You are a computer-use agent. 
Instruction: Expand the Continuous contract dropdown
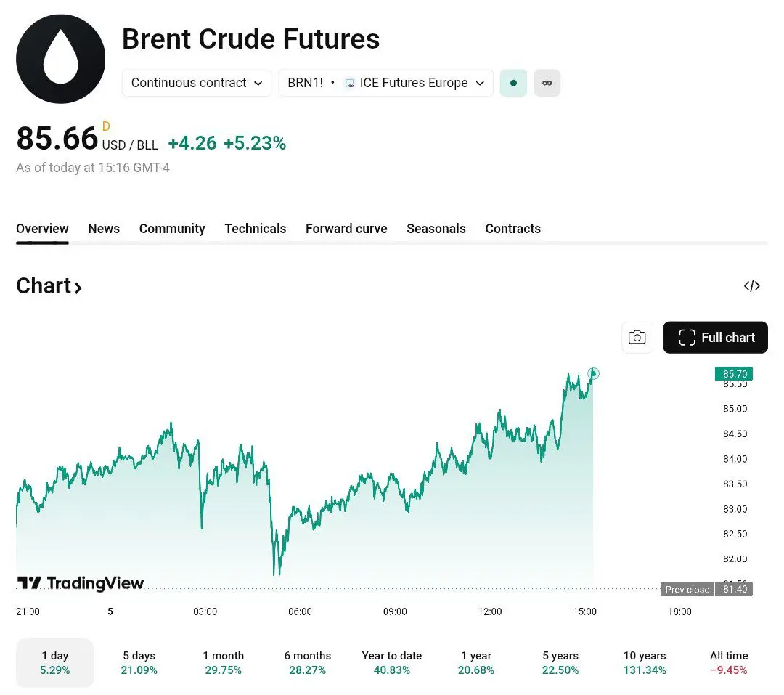[197, 83]
